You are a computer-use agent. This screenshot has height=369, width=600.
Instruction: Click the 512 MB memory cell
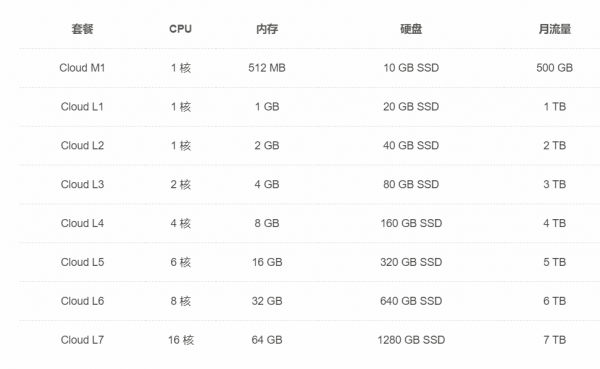pos(267,68)
